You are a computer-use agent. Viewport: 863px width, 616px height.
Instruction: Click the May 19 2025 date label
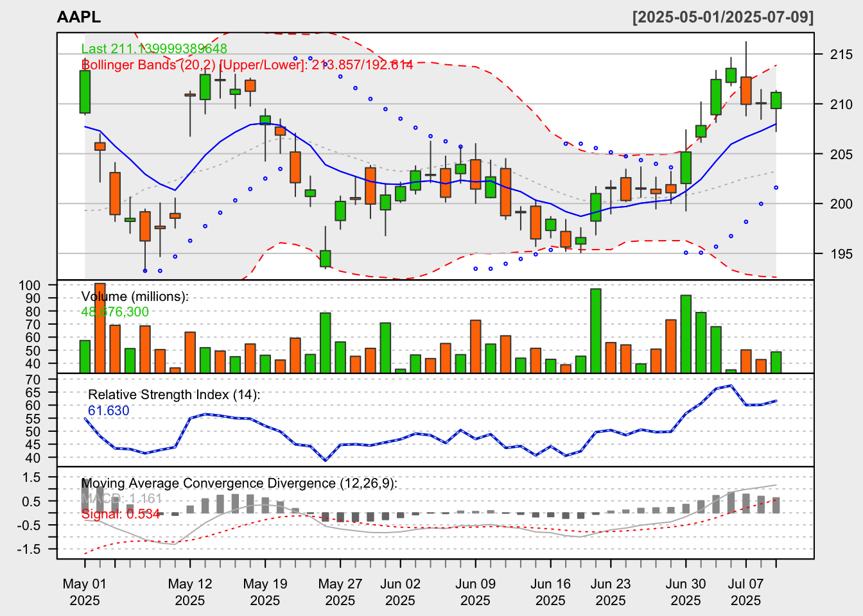point(265,592)
